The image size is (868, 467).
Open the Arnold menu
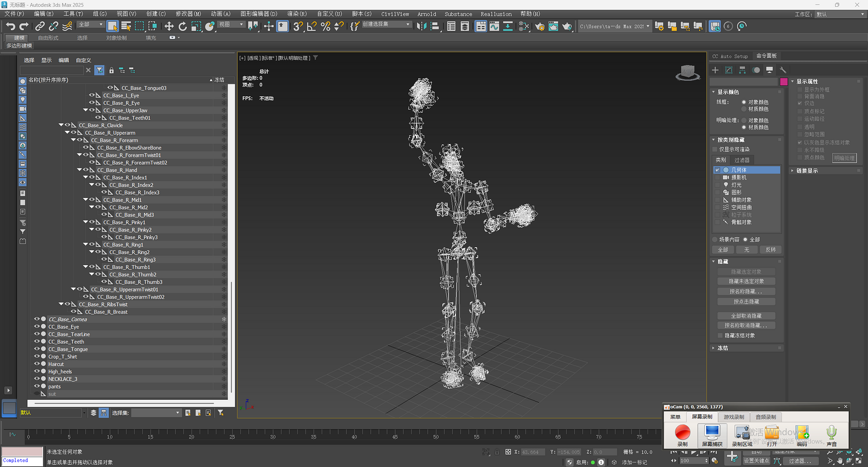[427, 14]
